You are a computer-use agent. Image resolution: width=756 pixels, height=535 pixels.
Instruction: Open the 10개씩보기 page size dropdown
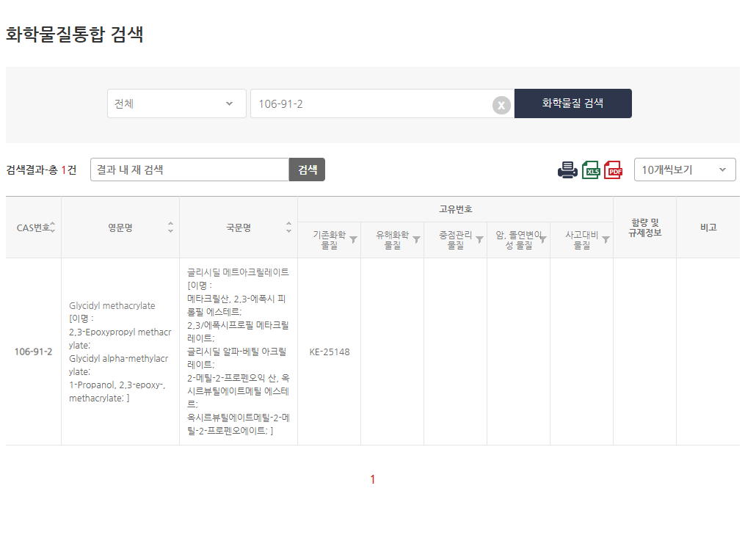(x=685, y=170)
